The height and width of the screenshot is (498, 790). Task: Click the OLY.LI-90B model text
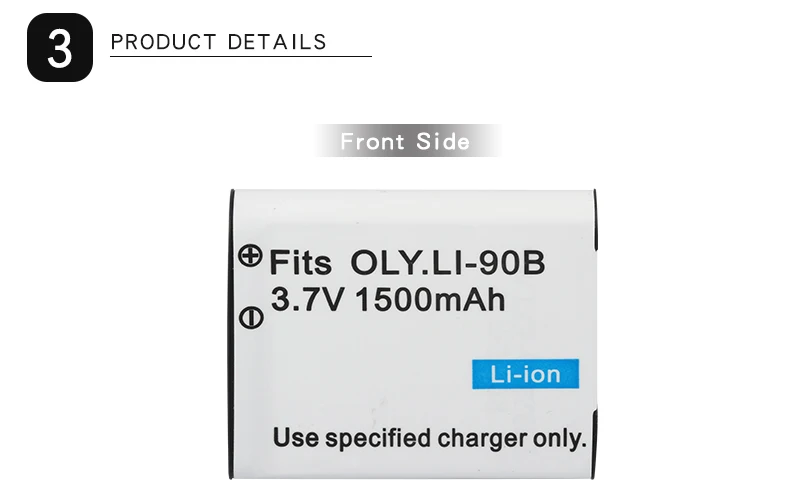[447, 263]
